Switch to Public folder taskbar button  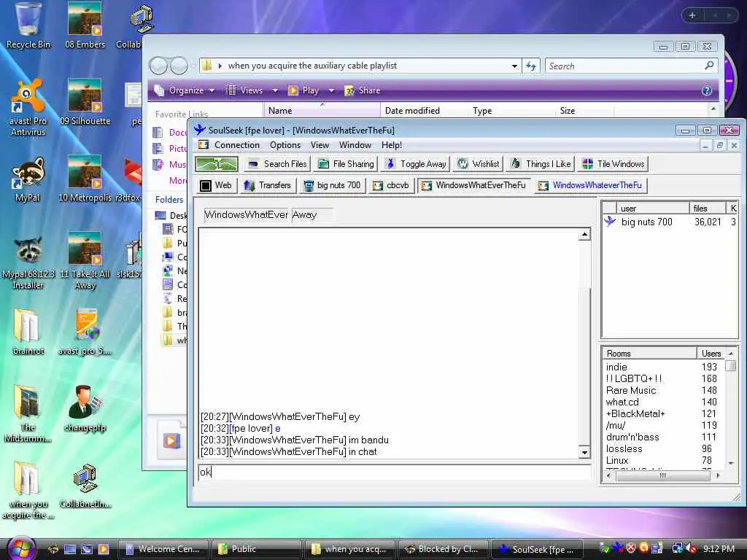tap(256, 549)
